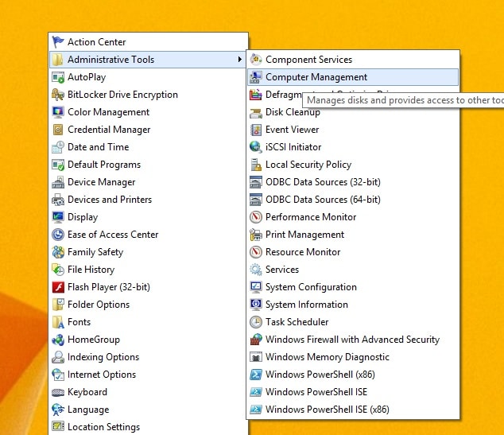Click 'Task Scheduler' label text
The height and width of the screenshot is (435, 504).
coord(297,322)
